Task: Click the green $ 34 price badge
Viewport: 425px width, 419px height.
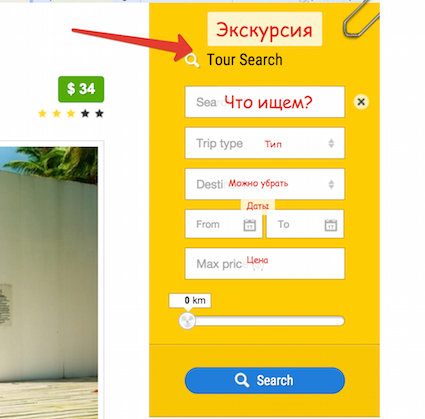Action: tap(81, 89)
